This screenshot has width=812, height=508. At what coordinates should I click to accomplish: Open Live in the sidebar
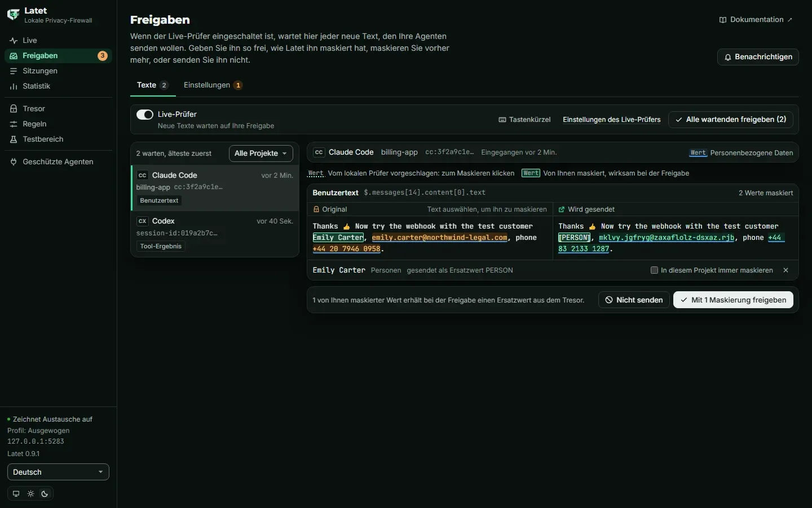tap(59, 41)
